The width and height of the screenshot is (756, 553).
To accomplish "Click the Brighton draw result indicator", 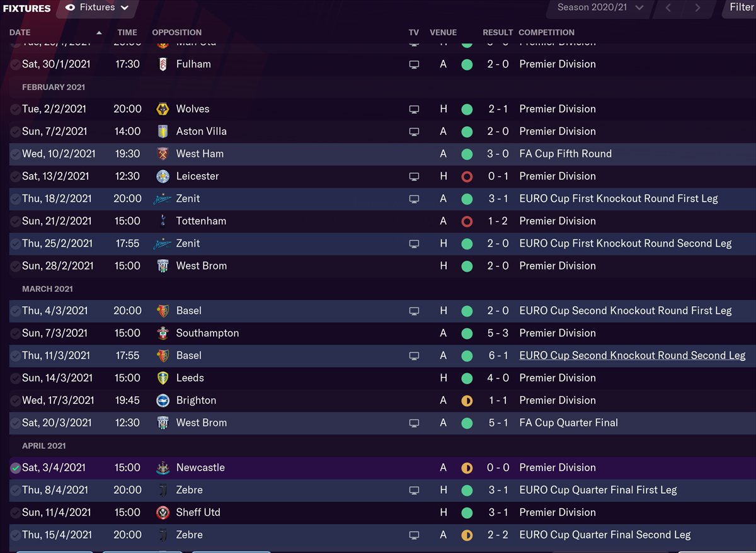I will pos(467,401).
